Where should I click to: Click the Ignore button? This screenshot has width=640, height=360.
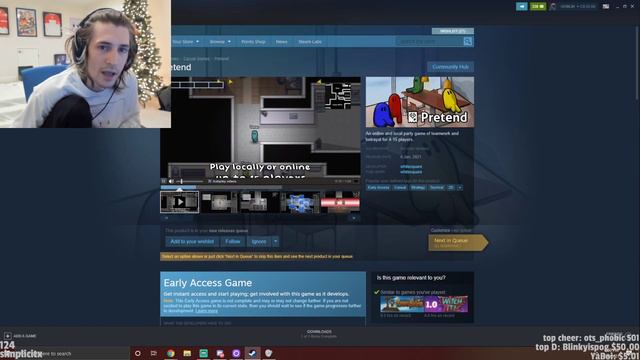tap(259, 242)
